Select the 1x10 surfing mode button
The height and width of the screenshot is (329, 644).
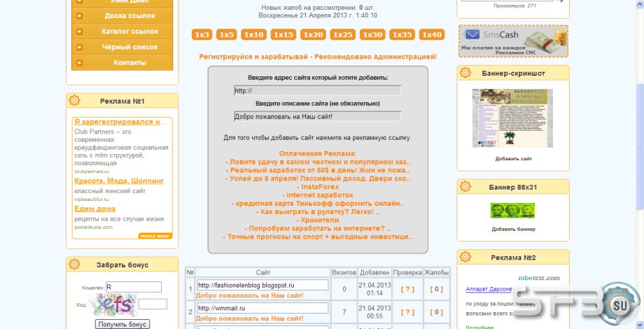(x=253, y=35)
